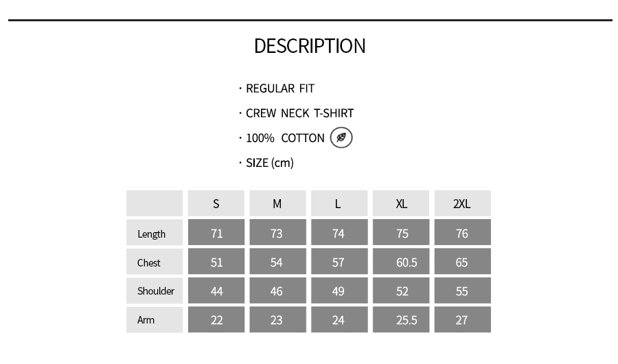Click the 100% COTTON text
This screenshot has height=364, width=618.
click(x=285, y=138)
